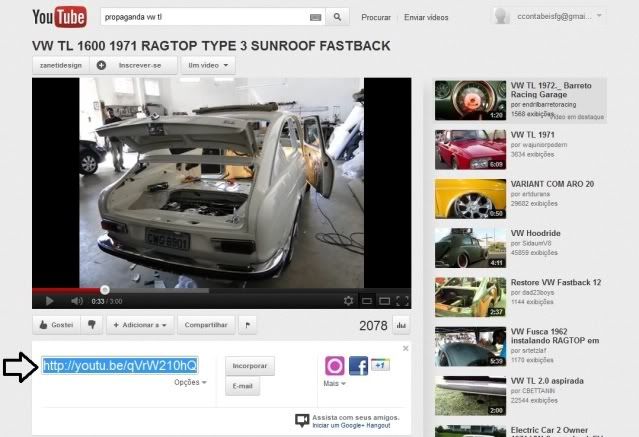Expand the 'Adicionar a' dropdown
Viewport: 639px width, 437px height.
[x=140, y=325]
